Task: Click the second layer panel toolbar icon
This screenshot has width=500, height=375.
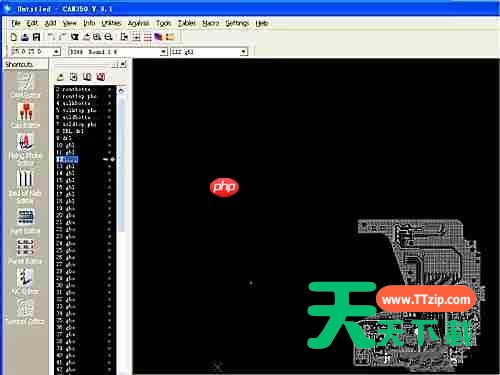Action: (74, 77)
